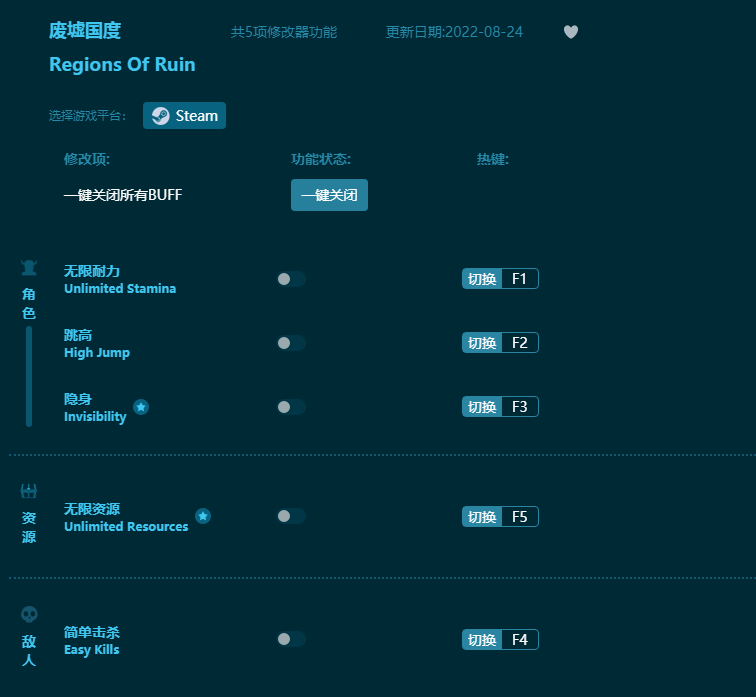Screen dimensions: 756x697
Task: Enable the High Jump toggle
Action: [291, 343]
